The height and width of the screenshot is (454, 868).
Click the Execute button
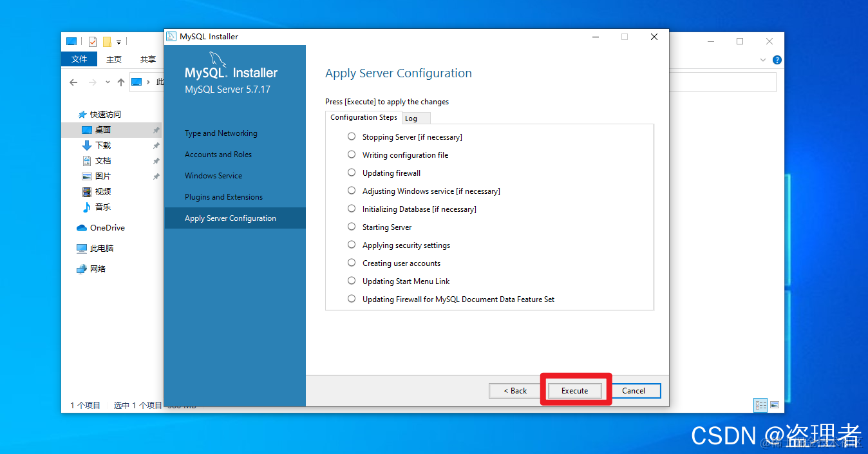tap(574, 391)
